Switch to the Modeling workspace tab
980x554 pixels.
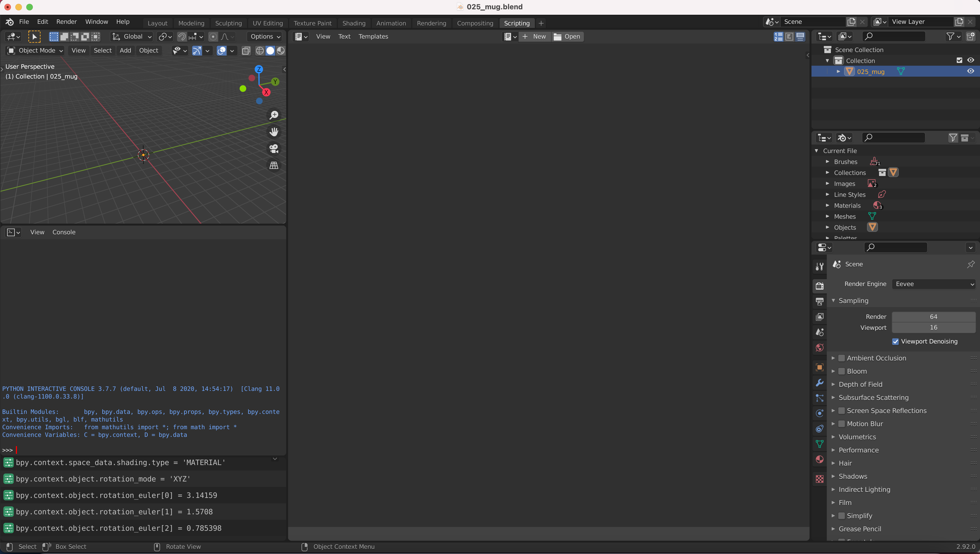coord(191,23)
